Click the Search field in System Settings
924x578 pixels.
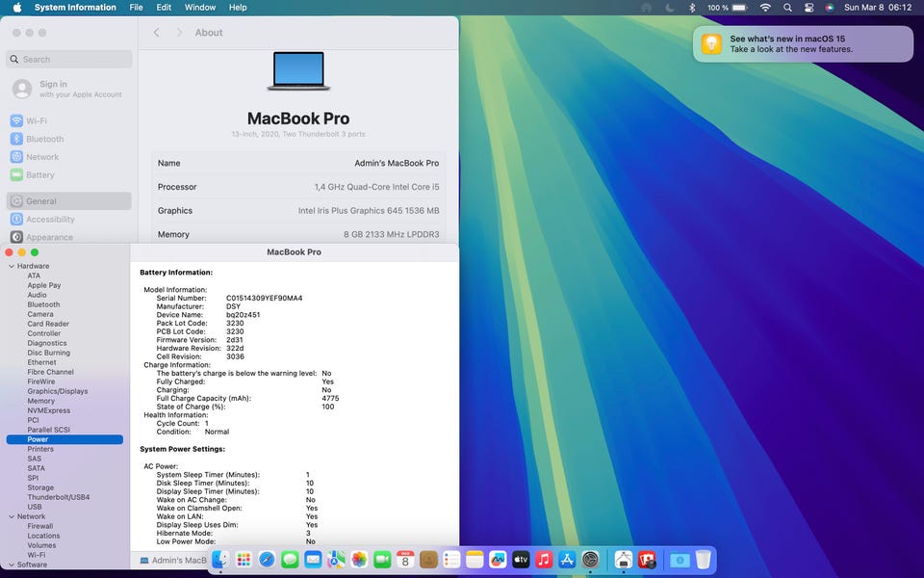[69, 60]
